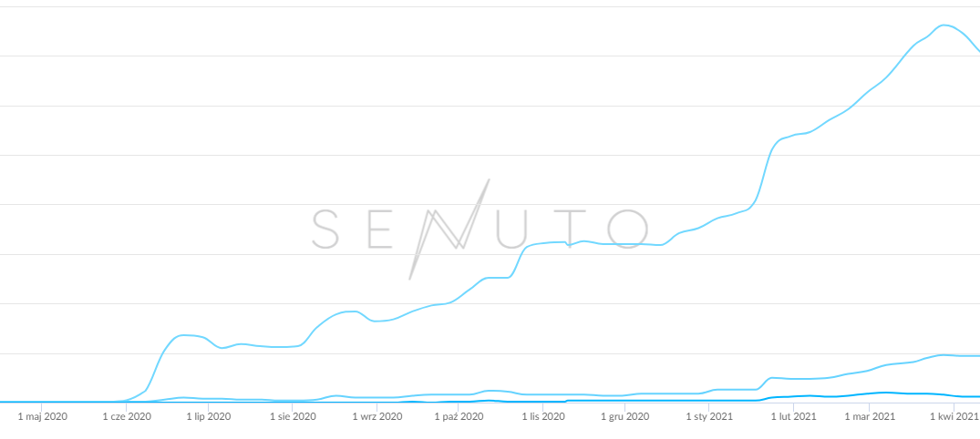Viewport: 980px width, 439px height.
Task: Click the '1 cze 2020' date label
Action: click(x=127, y=417)
